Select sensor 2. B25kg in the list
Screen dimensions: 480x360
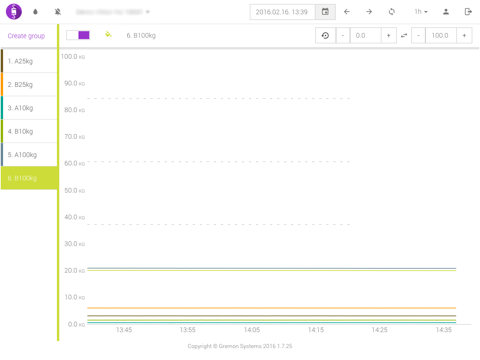[x=29, y=84]
